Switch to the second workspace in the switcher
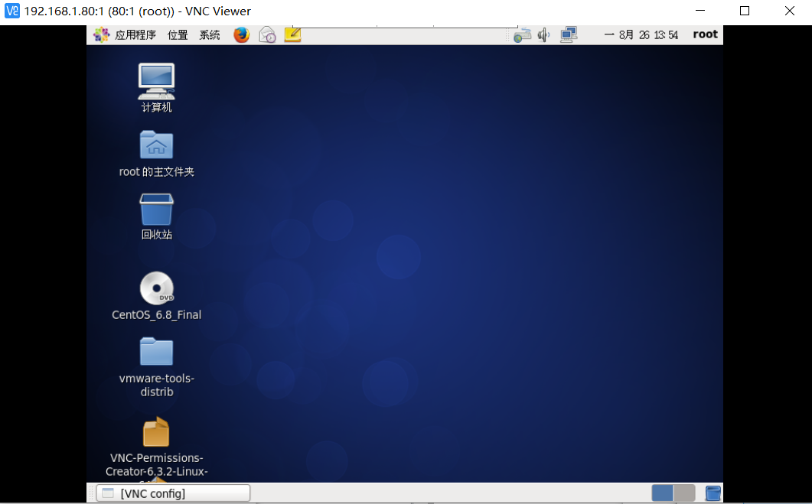Viewport: 812px width, 504px height. (683, 493)
